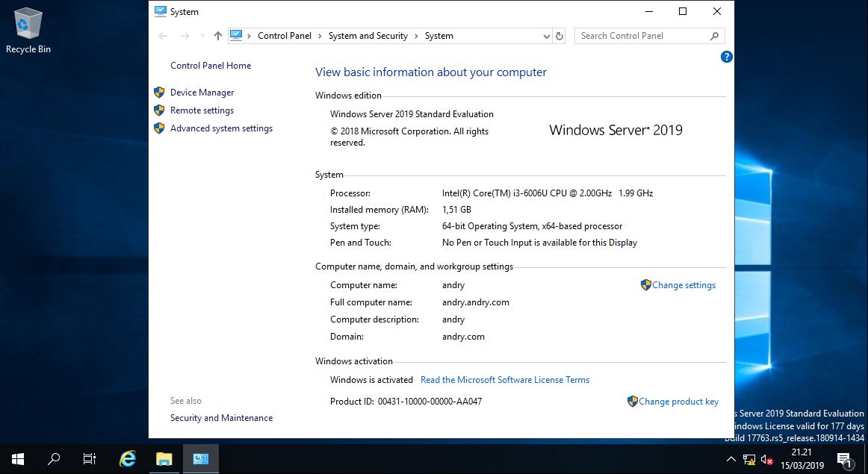
Task: Click the Back navigation arrow
Action: [163, 36]
